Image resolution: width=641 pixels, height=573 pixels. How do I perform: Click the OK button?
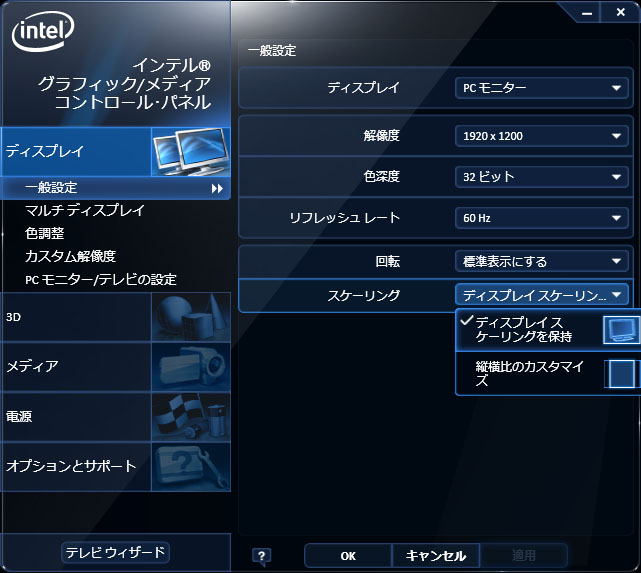coord(348,556)
